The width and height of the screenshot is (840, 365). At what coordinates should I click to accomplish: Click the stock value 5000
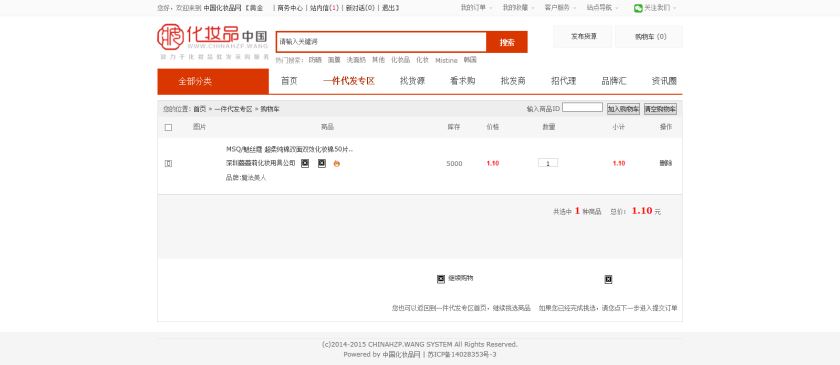[x=454, y=163]
